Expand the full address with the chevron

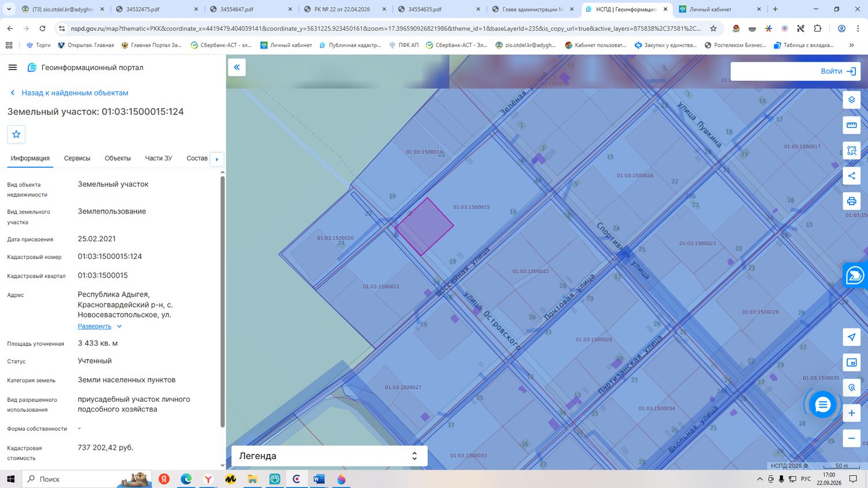(119, 327)
